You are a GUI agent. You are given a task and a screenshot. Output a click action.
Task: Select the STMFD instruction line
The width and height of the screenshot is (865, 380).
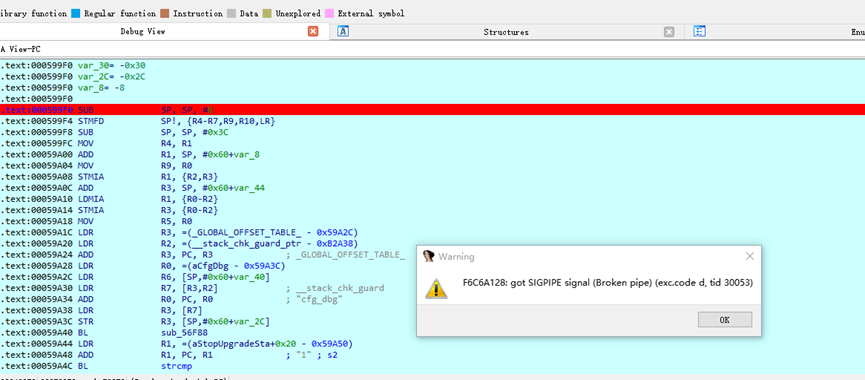(432, 121)
